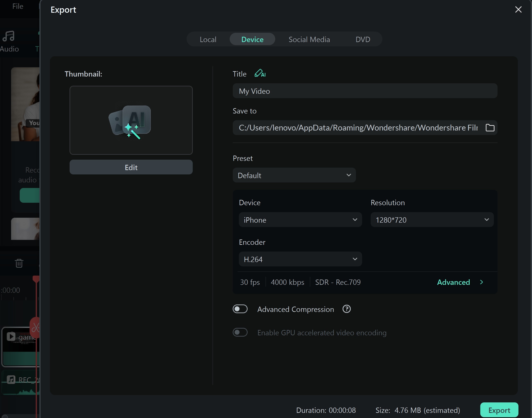Switch to the Social Media tab
This screenshot has width=532, height=418.
[309, 39]
